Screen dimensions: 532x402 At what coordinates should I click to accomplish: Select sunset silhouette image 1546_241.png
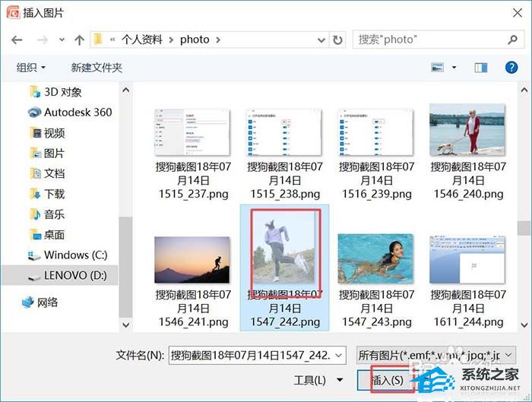tap(192, 260)
